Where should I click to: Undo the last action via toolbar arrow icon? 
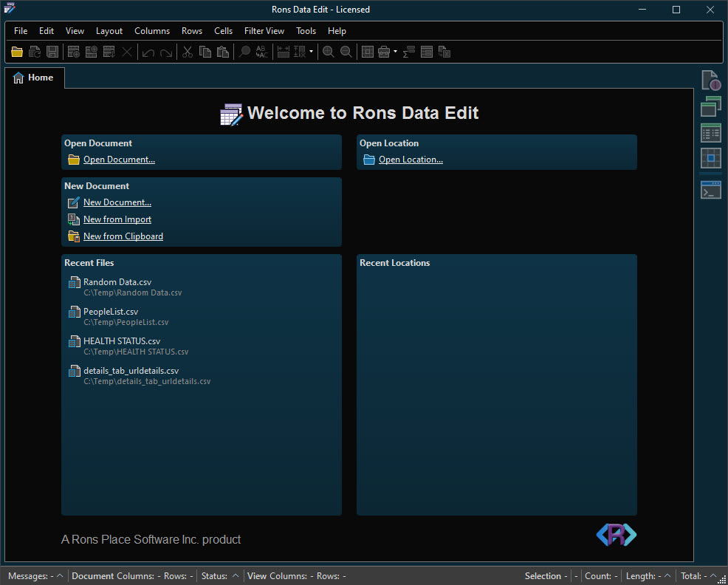pos(148,52)
